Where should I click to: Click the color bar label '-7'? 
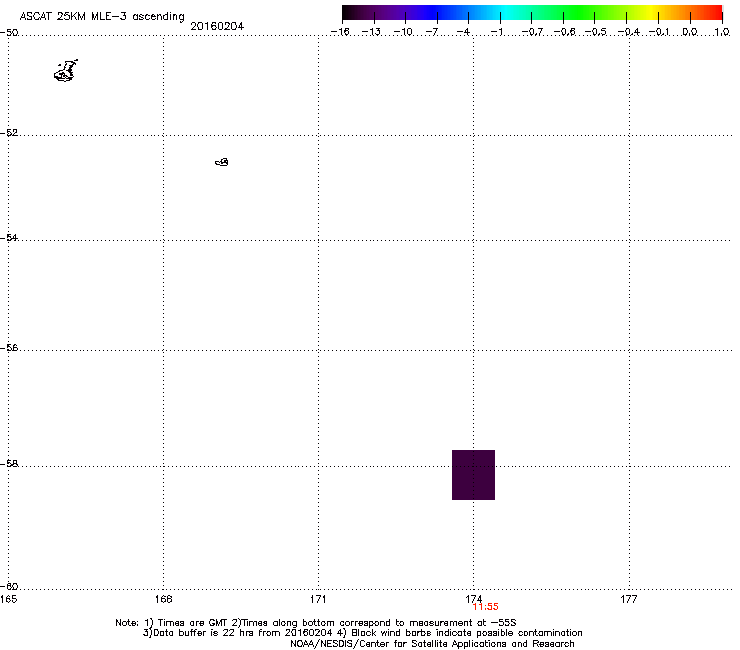coord(432,32)
